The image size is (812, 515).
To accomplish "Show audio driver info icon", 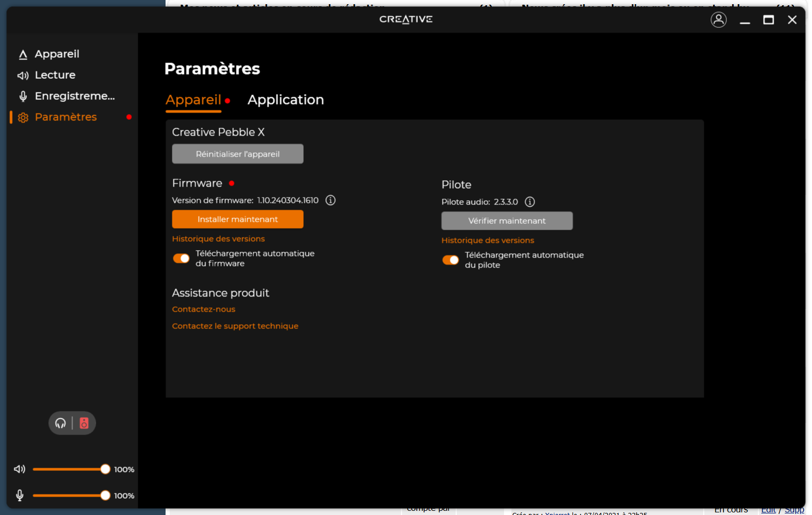I will coord(530,202).
